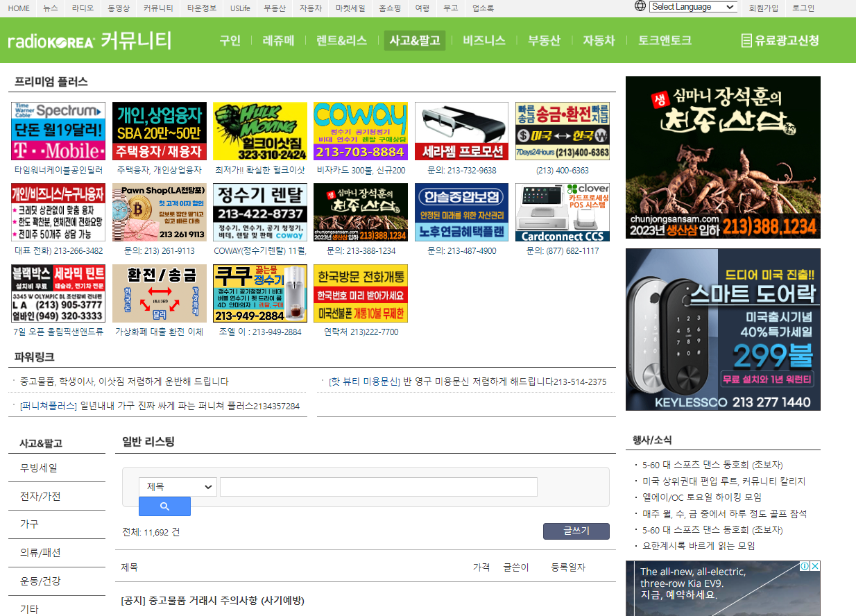Select 기타 category in sidebar
The height and width of the screenshot is (616, 856).
pos(29,610)
